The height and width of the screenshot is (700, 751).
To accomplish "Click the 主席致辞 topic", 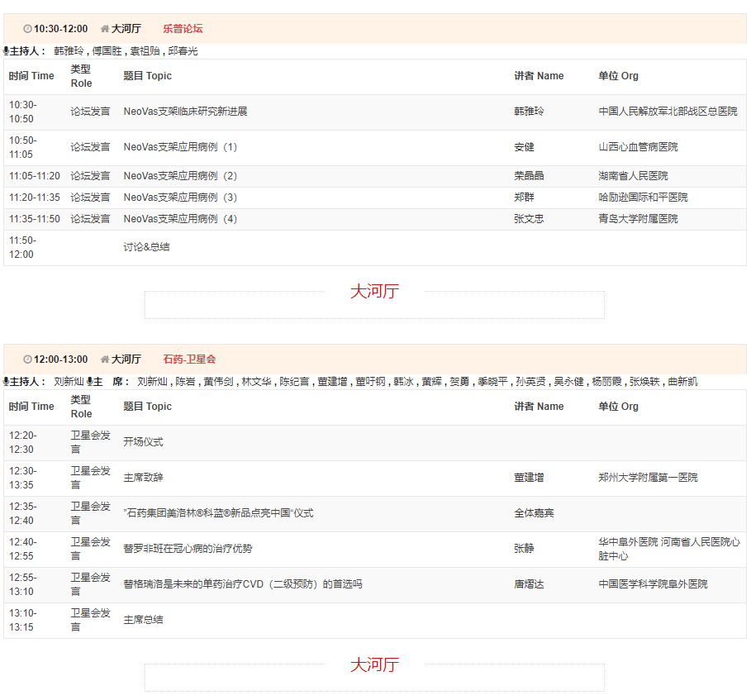I will pos(143,477).
